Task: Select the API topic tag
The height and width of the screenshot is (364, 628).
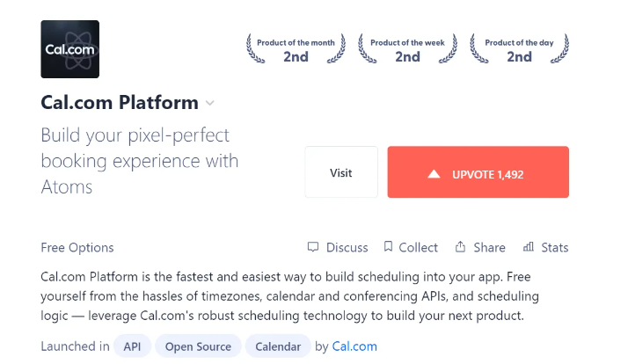Action: (x=132, y=346)
